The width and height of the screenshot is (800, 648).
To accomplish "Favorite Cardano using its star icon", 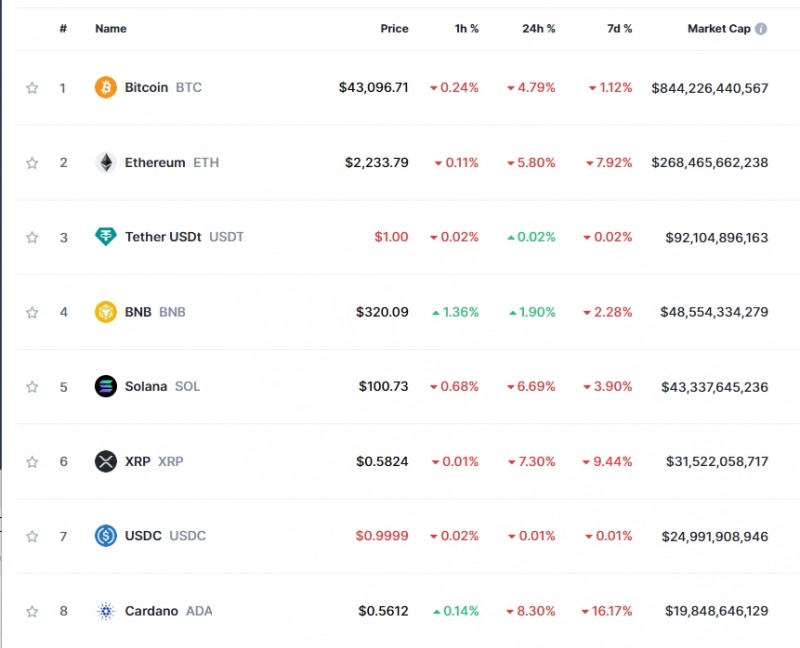I will pyautogui.click(x=31, y=611).
